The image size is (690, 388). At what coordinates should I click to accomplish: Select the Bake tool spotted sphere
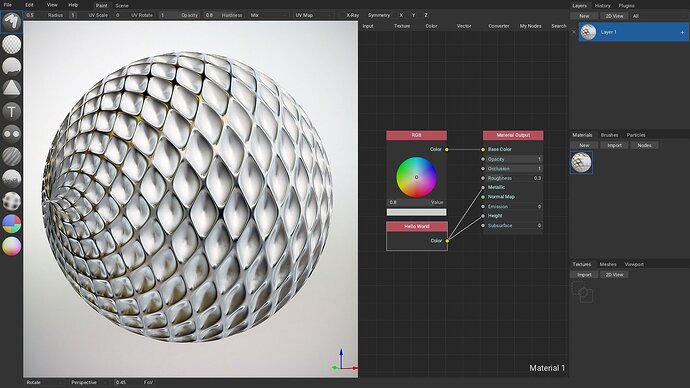coord(11,201)
